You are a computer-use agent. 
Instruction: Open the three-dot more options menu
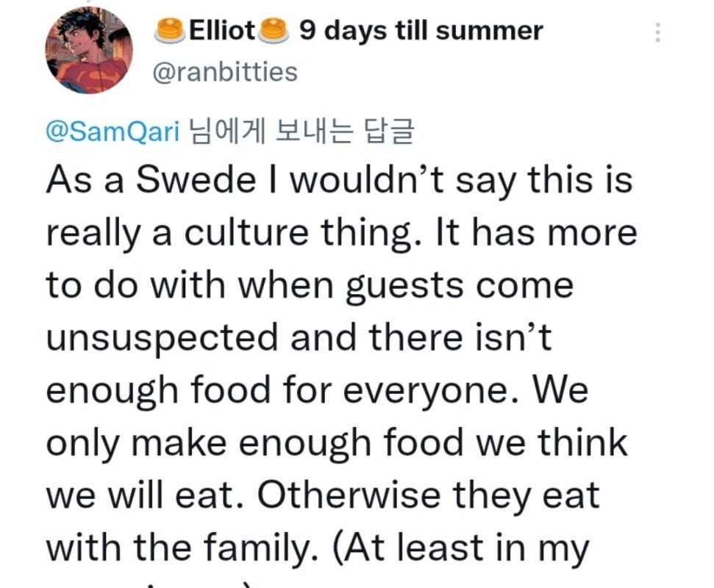point(657,32)
